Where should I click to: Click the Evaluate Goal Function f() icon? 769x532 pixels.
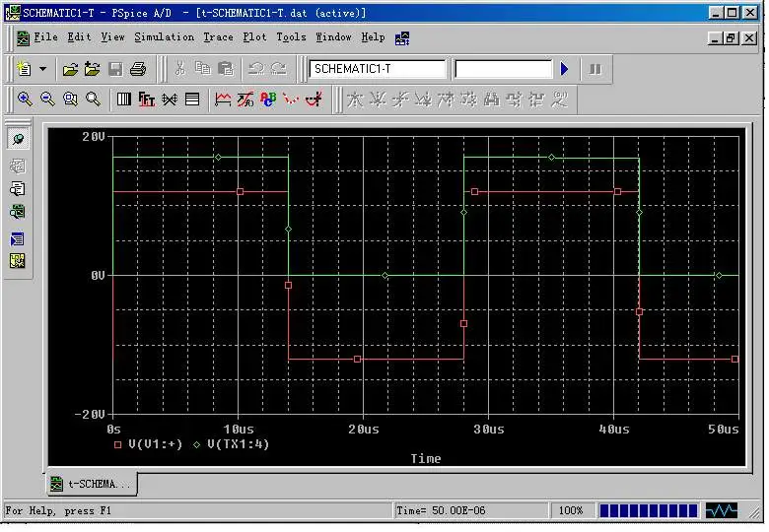pyautogui.click(x=245, y=100)
